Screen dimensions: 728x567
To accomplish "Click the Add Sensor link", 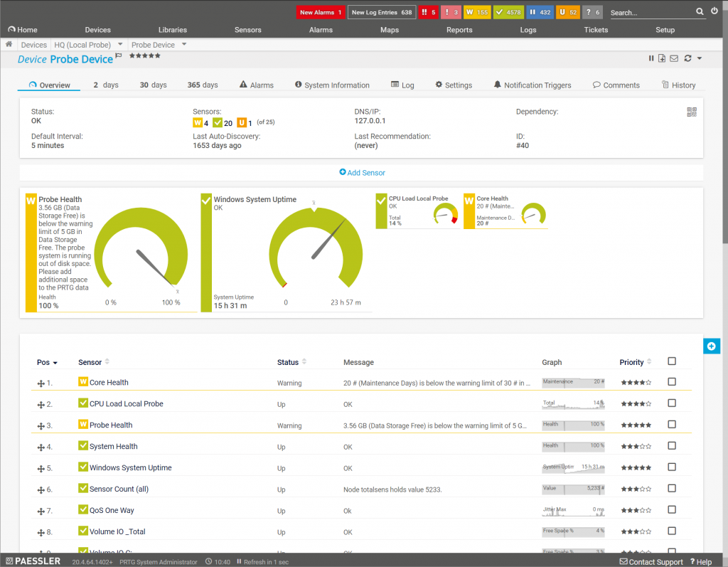I will coord(362,173).
